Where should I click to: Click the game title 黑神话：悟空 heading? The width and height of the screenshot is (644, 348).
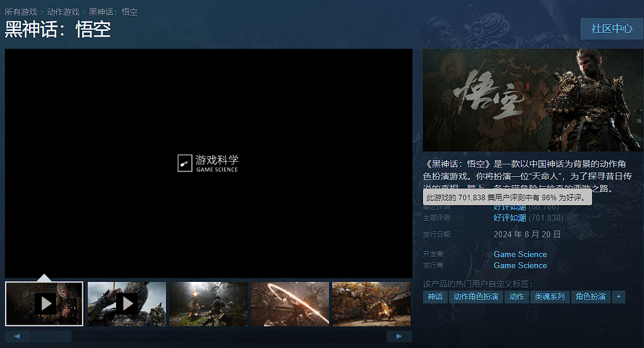click(x=58, y=30)
